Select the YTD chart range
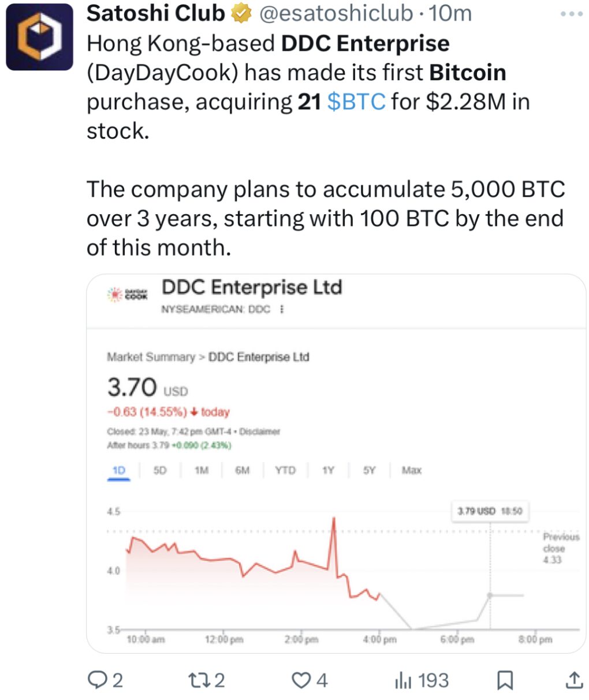 (285, 470)
